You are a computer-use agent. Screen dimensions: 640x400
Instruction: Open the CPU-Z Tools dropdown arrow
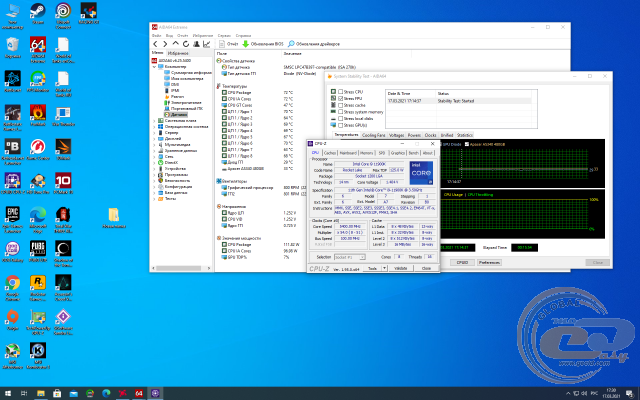384,268
